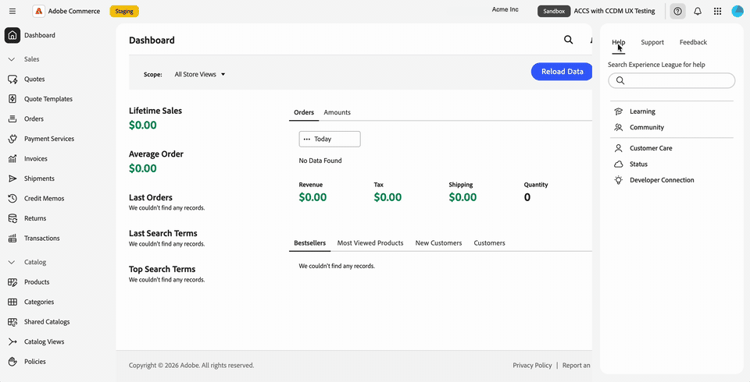Click ACCS with CCDM UX Testing text
The height and width of the screenshot is (382, 750).
click(615, 11)
